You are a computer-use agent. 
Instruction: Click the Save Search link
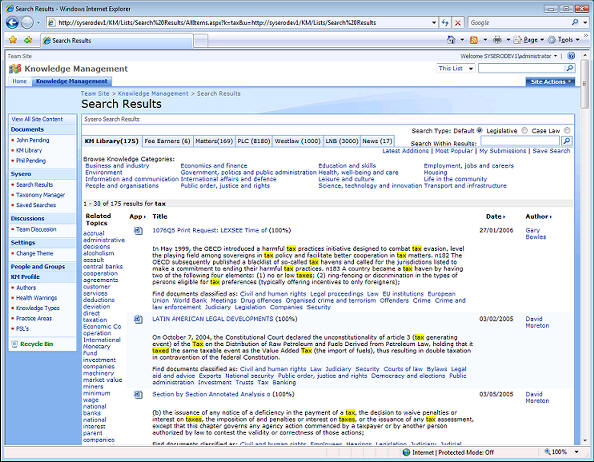point(551,151)
